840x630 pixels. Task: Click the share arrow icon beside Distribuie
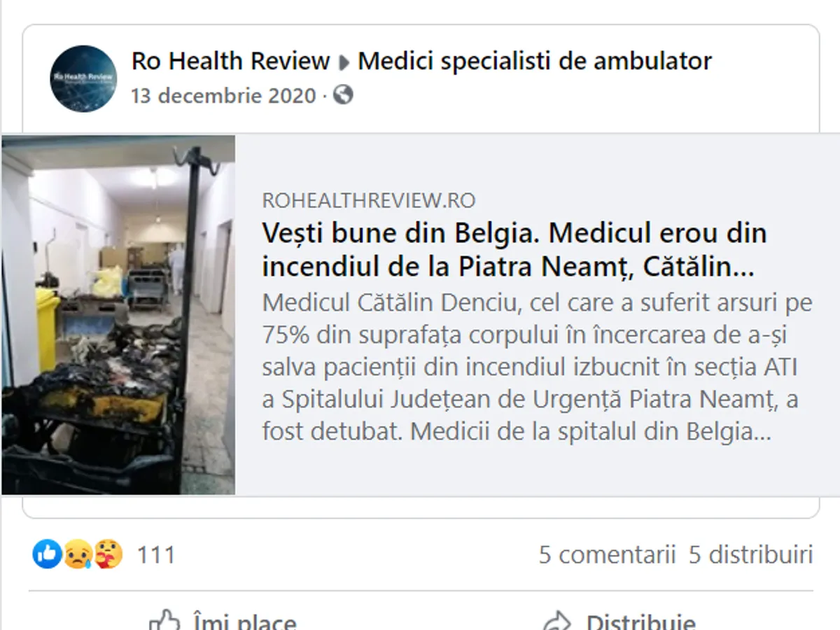(557, 621)
